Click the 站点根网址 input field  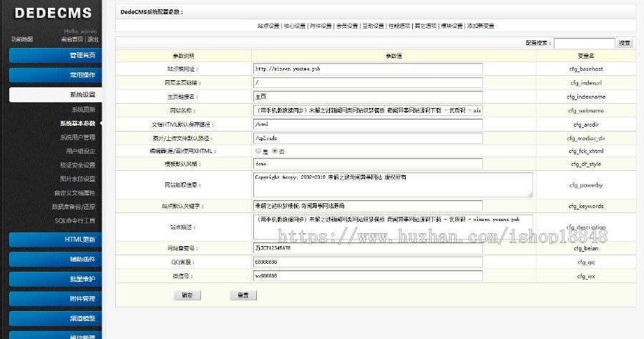368,69
